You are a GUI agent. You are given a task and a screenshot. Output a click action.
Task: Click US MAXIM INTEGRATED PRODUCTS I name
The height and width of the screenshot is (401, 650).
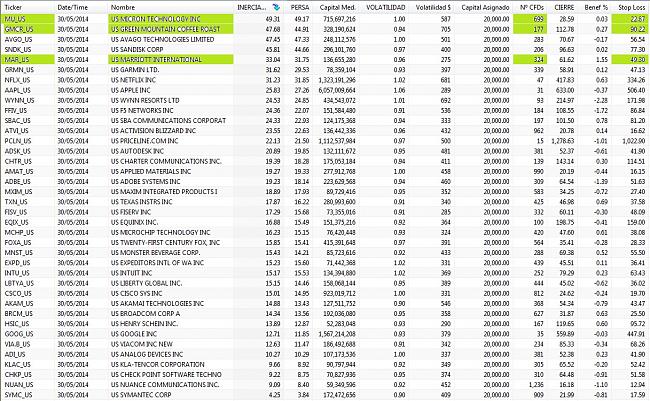[164, 192]
